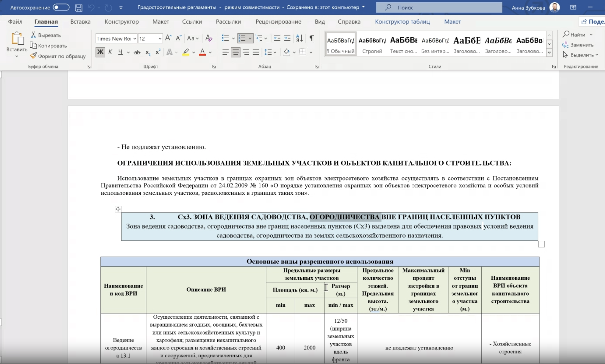
Task: Show paragraph marks with pilcrow icon
Action: 312,38
